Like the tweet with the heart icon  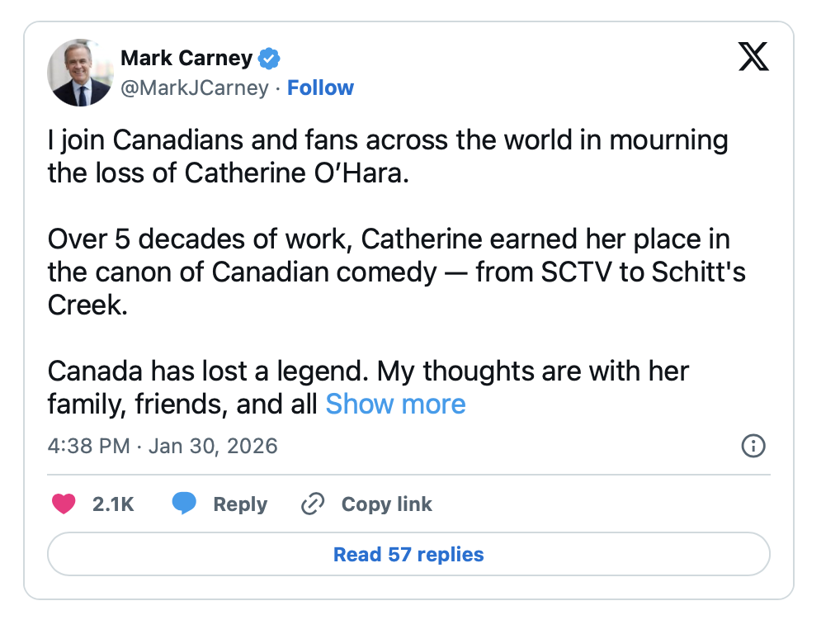pos(64,504)
